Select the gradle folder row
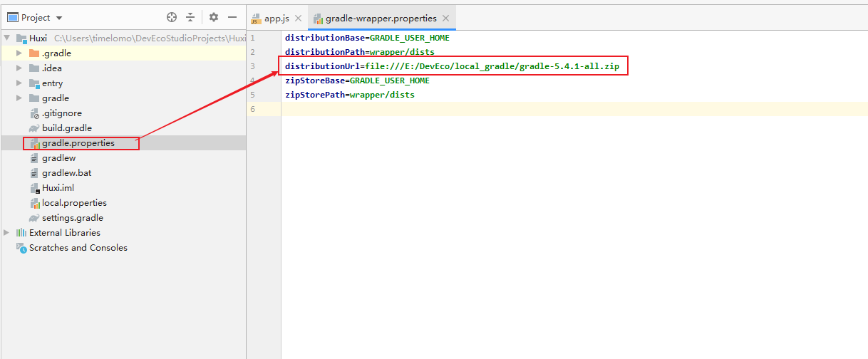 pos(123,98)
